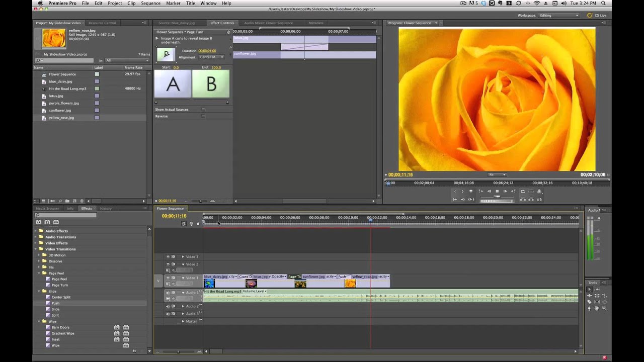Screen dimensions: 644x362
Task: Click the timeline playhead marker on ruler
Action: [x=370, y=220]
